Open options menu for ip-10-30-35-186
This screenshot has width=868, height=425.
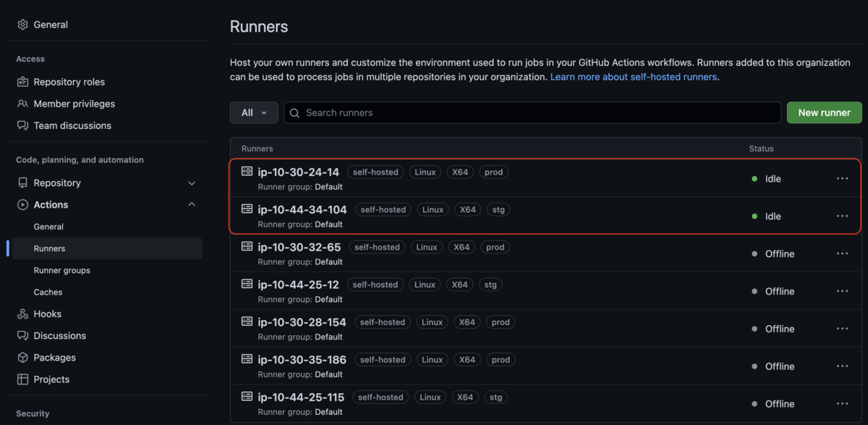click(x=842, y=366)
